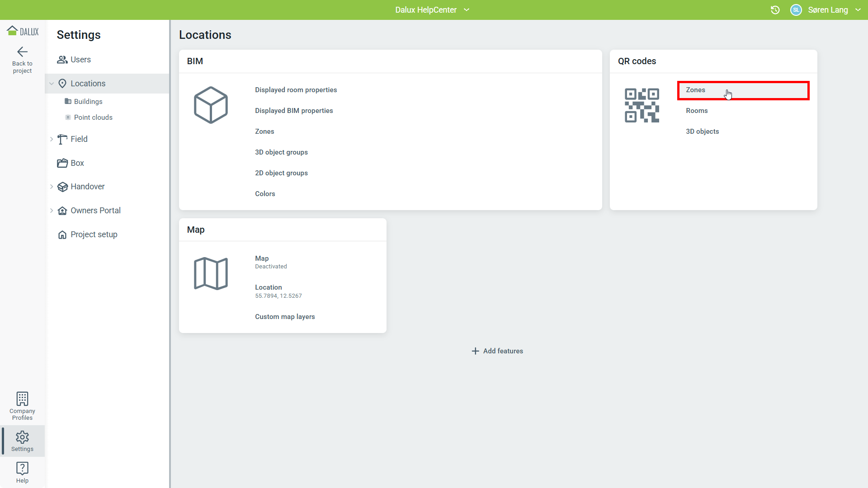Open Colors settings under BIM
The height and width of the screenshot is (488, 868).
[265, 194]
